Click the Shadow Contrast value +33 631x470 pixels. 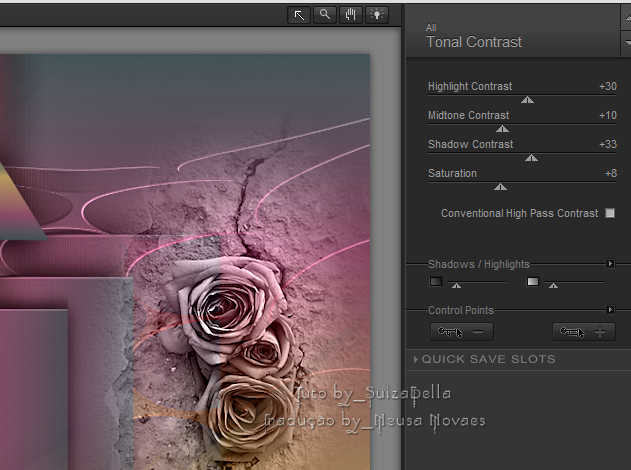(x=608, y=144)
